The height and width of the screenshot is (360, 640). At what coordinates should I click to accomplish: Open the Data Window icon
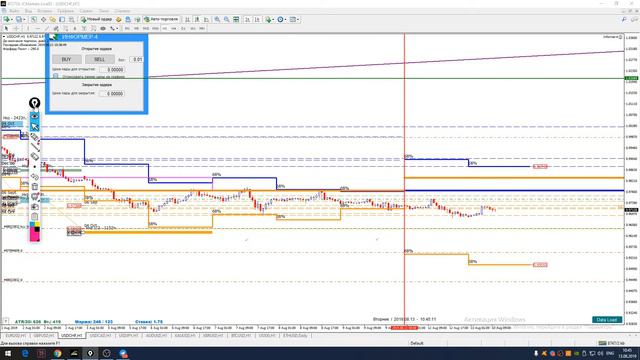pyautogui.click(x=43, y=19)
